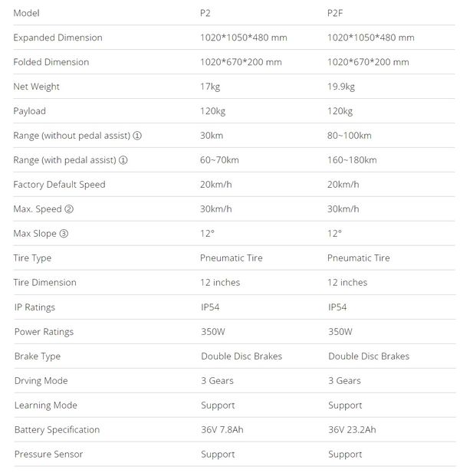The height and width of the screenshot is (476, 460).
Task: Click the 80~100km range value
Action: pos(349,136)
